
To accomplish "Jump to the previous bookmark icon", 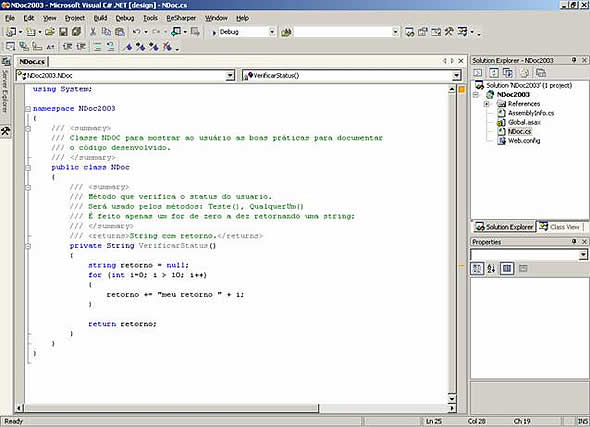I will click(x=154, y=47).
